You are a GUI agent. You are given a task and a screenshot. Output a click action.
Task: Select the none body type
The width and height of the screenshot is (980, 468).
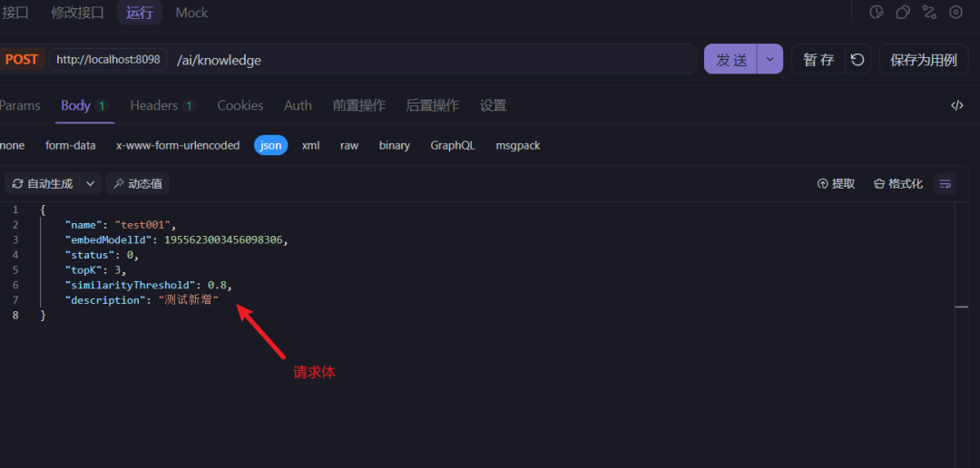(12, 146)
